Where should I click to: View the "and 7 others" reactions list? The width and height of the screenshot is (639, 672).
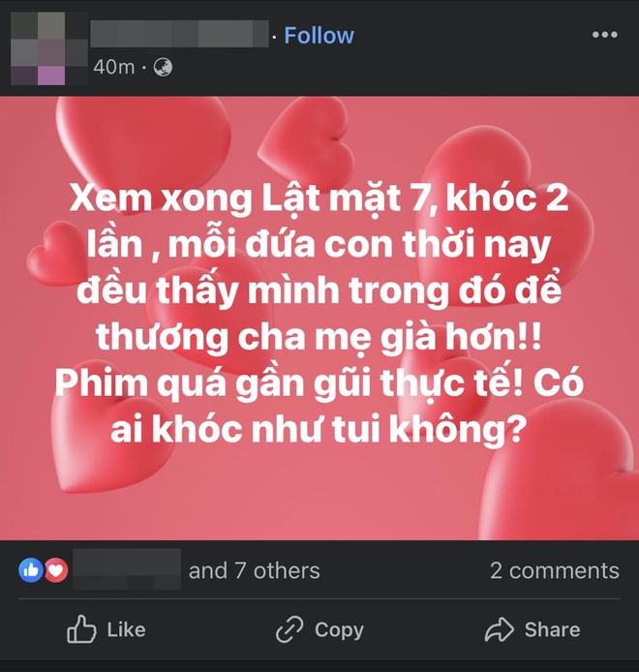(x=254, y=570)
